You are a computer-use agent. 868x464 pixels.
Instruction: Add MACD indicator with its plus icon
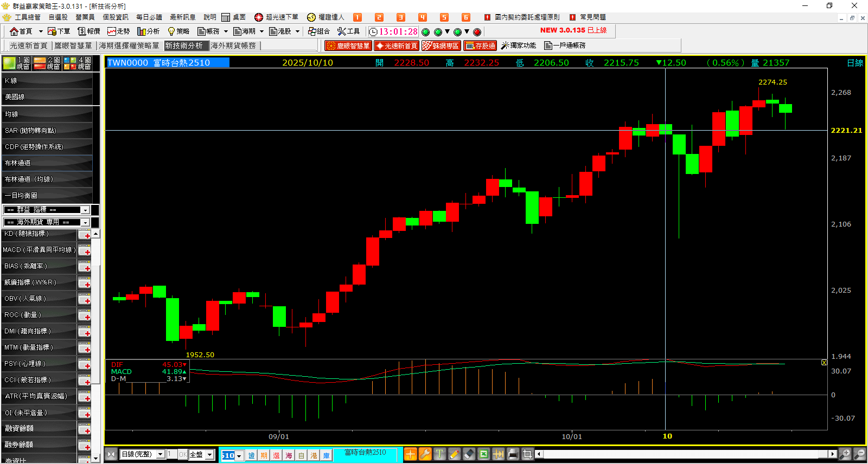point(85,250)
